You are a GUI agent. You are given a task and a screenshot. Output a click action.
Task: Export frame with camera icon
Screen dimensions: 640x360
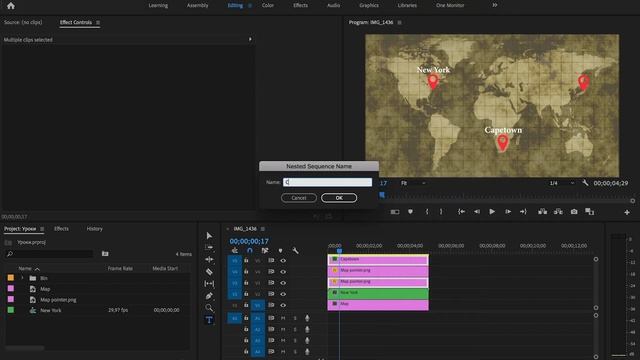coord(574,211)
